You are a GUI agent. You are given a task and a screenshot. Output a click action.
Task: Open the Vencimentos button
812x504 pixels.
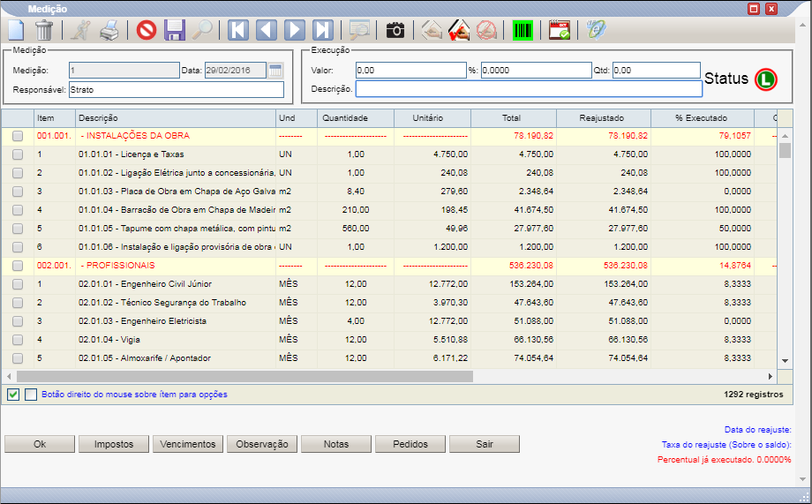click(x=188, y=444)
